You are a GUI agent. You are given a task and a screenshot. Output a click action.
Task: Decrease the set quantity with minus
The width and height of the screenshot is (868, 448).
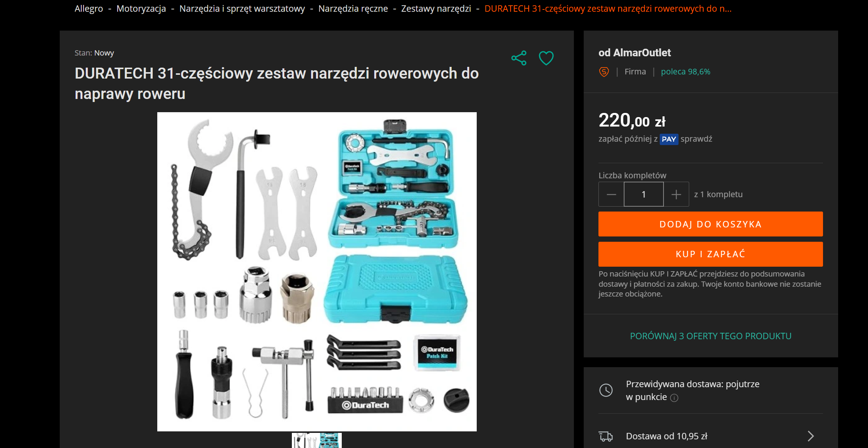(x=611, y=195)
